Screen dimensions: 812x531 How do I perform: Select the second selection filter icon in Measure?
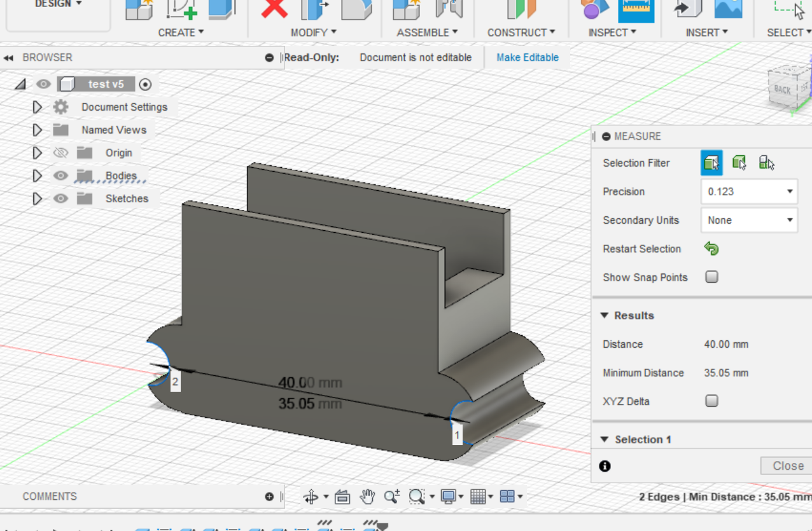click(739, 163)
